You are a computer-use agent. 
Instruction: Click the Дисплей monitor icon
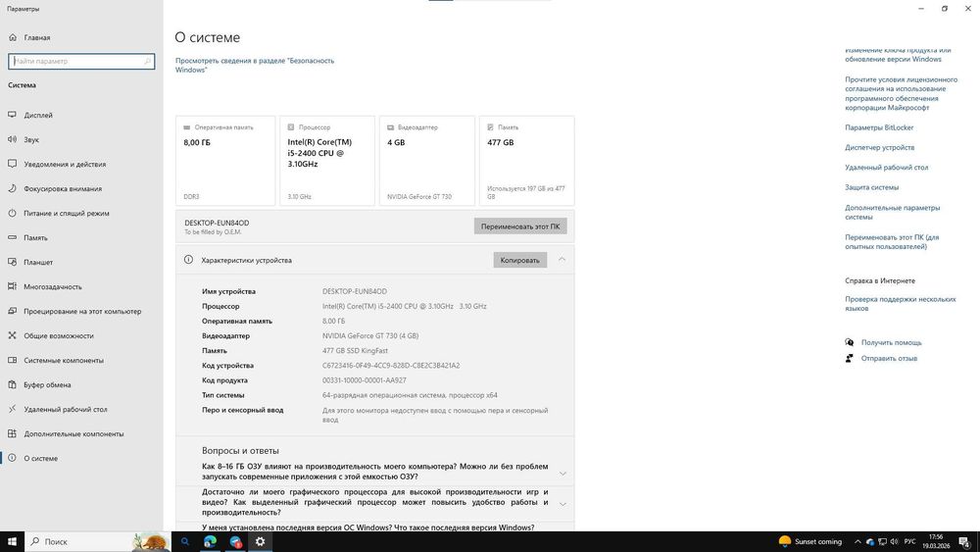[x=12, y=115]
